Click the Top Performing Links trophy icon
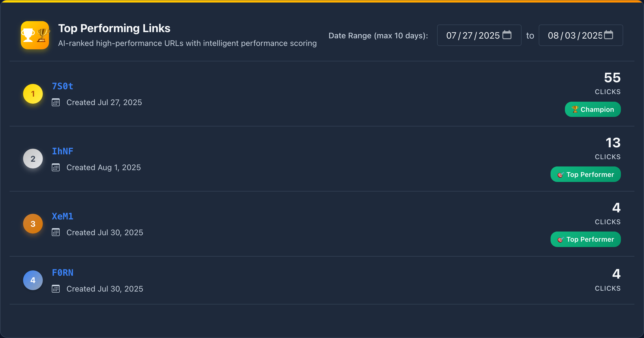The width and height of the screenshot is (644, 338). pyautogui.click(x=35, y=35)
